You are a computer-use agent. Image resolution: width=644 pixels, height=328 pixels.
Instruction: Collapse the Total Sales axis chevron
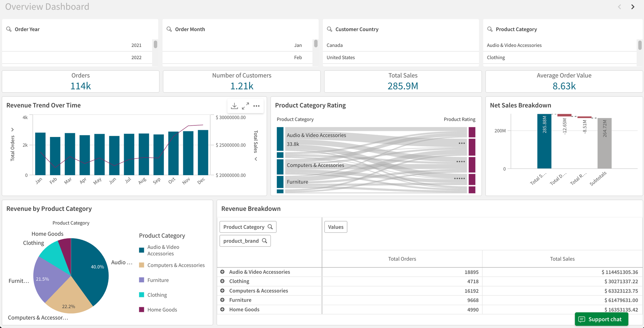click(x=255, y=159)
